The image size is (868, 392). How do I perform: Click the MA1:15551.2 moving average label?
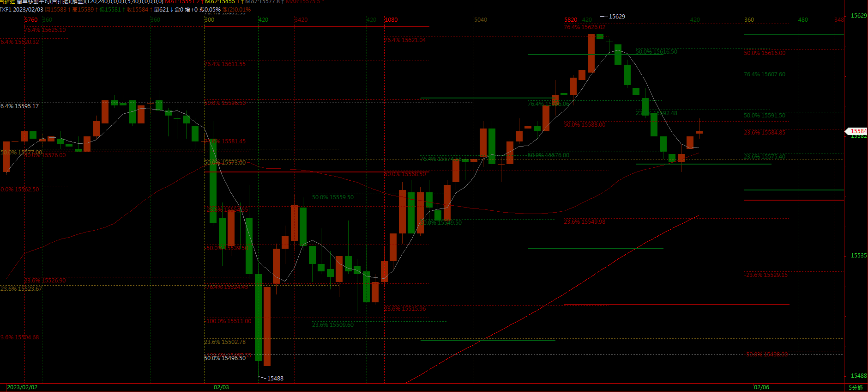[182, 2]
